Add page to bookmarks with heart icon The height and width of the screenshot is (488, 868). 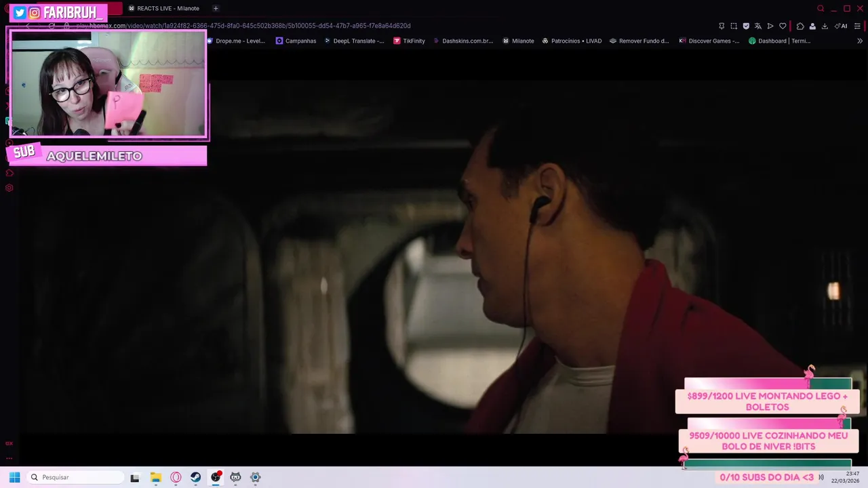click(x=783, y=26)
